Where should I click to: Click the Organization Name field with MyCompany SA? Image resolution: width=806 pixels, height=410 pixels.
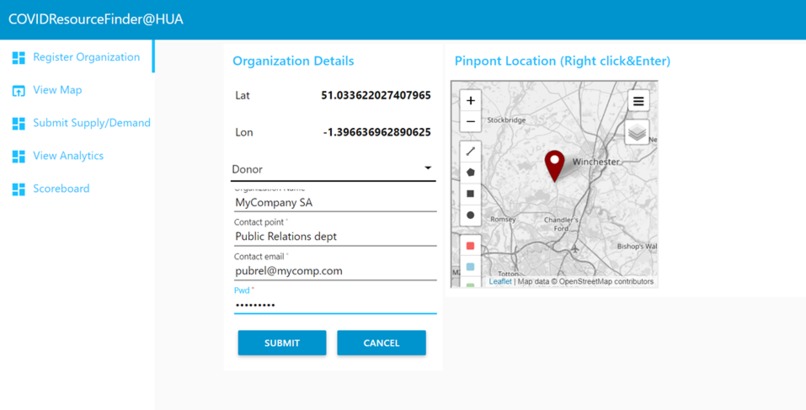335,202
